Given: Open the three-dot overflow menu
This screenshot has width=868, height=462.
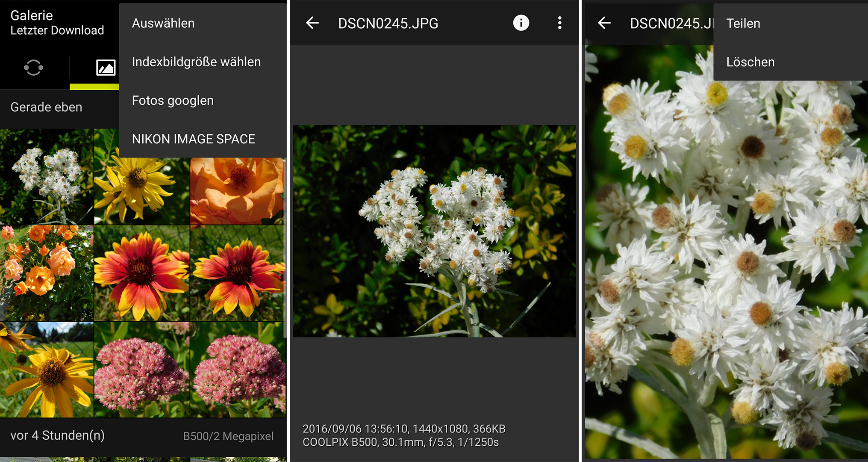Looking at the screenshot, I should click(559, 23).
